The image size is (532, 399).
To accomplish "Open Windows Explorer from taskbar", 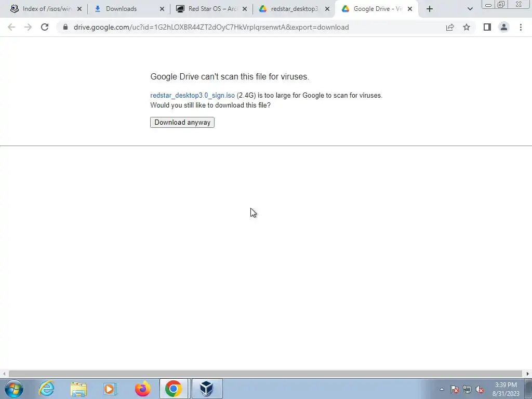I will (79, 389).
